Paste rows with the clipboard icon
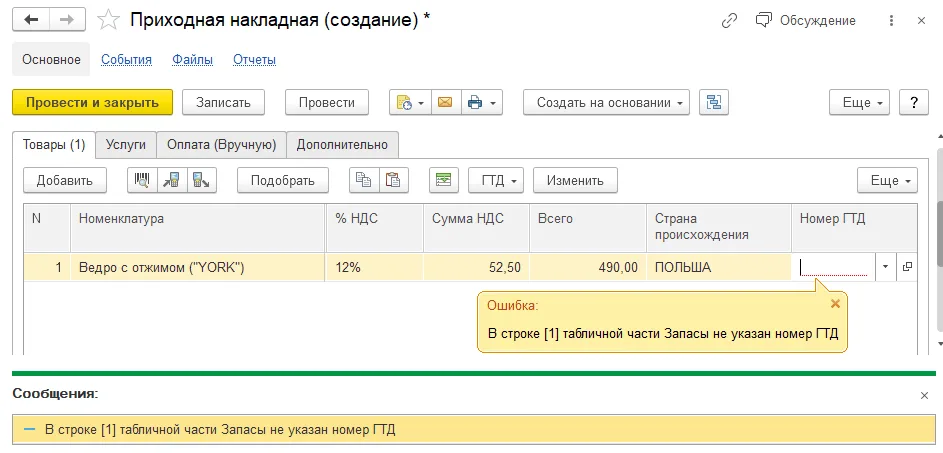This screenshot has width=943, height=453. 394,180
